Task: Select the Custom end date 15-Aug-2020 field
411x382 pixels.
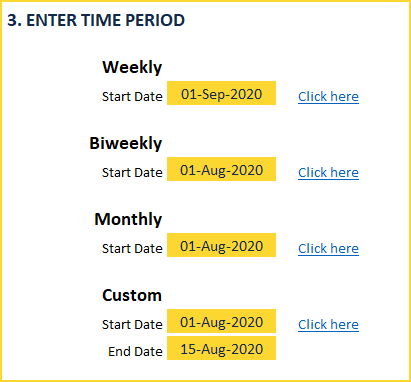Action: click(221, 348)
